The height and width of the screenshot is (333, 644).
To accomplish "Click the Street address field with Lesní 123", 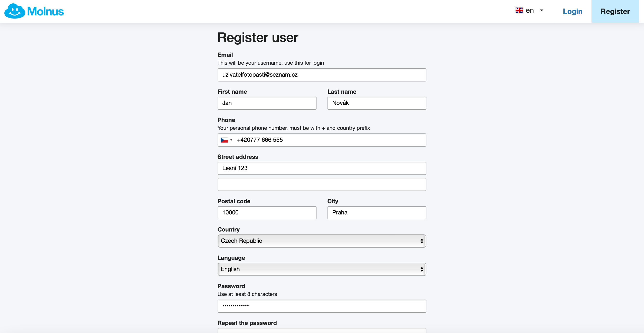I will (x=322, y=168).
